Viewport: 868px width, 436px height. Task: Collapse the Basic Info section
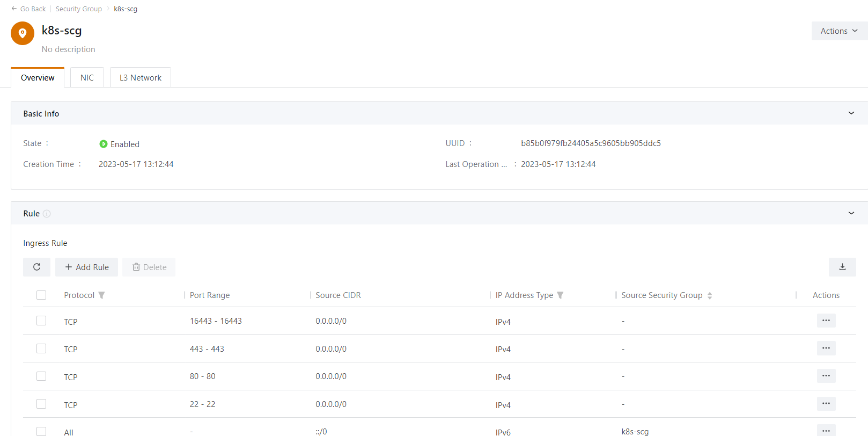click(851, 113)
